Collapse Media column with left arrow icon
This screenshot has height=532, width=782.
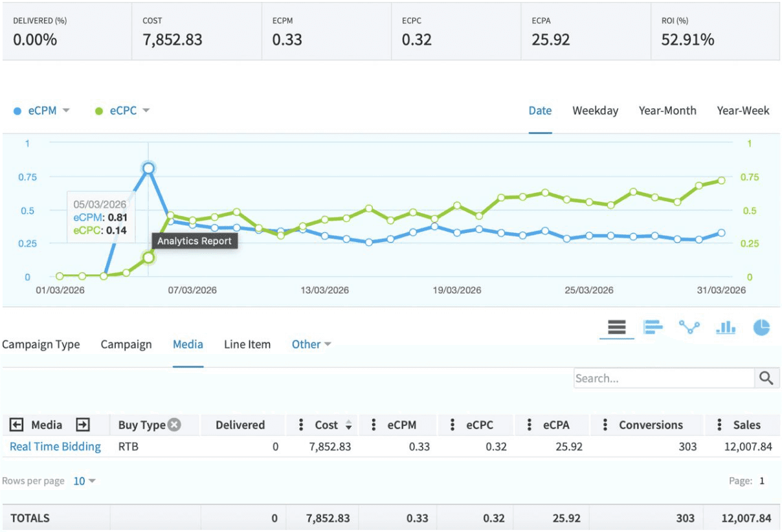[17, 425]
